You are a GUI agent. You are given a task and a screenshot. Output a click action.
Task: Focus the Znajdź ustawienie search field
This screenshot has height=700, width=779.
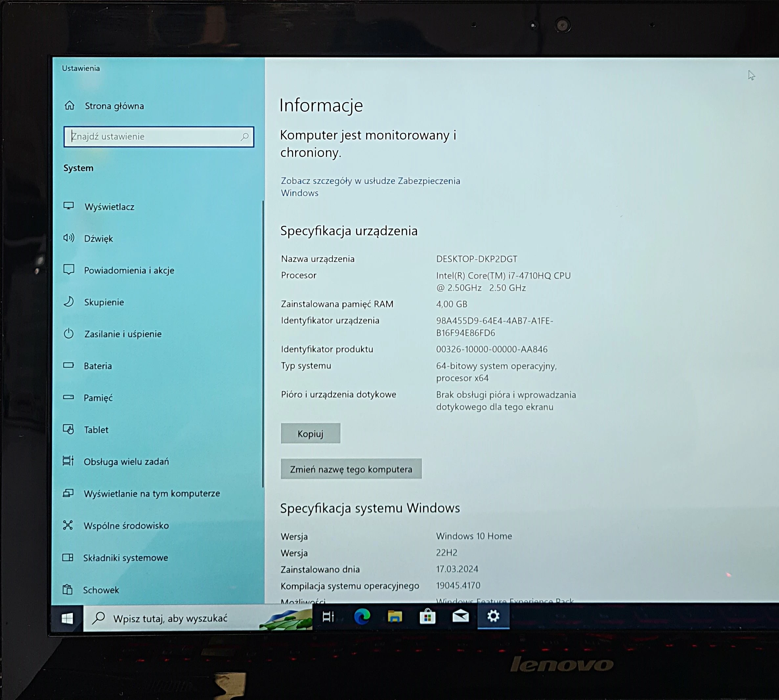point(159,137)
